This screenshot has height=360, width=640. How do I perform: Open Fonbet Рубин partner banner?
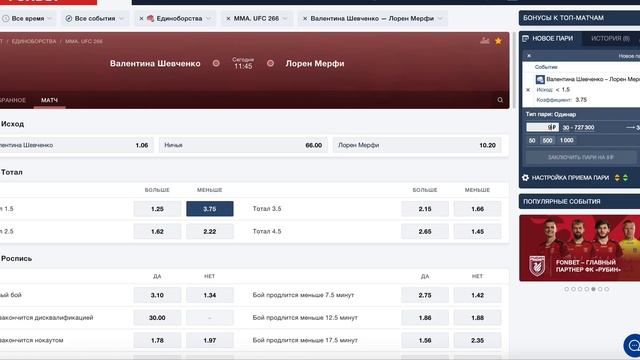click(x=580, y=248)
